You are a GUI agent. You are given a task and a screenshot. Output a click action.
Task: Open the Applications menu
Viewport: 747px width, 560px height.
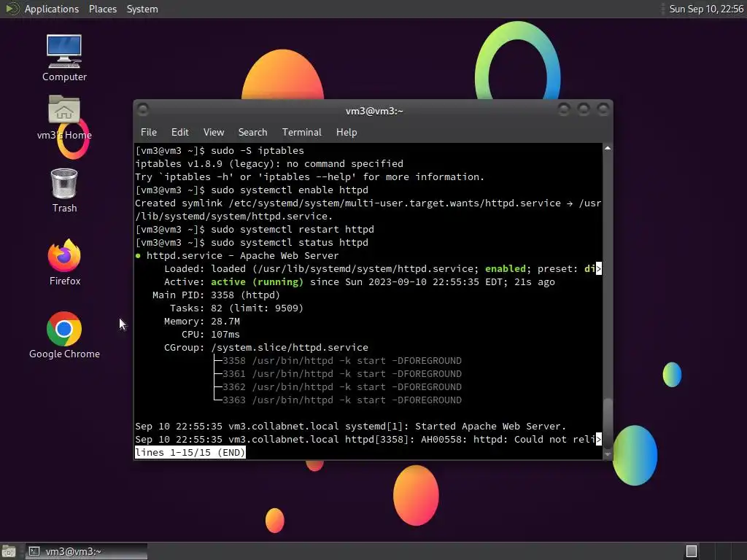tap(52, 9)
